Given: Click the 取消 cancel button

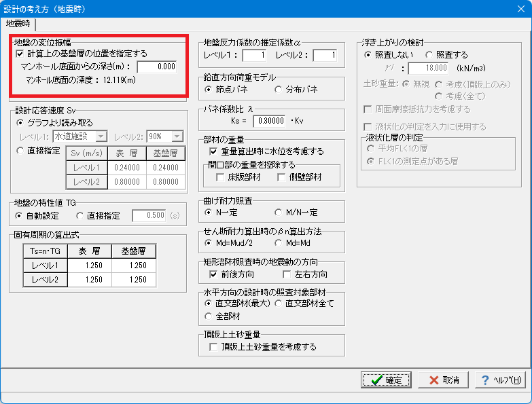Looking at the screenshot, I should (x=443, y=380).
